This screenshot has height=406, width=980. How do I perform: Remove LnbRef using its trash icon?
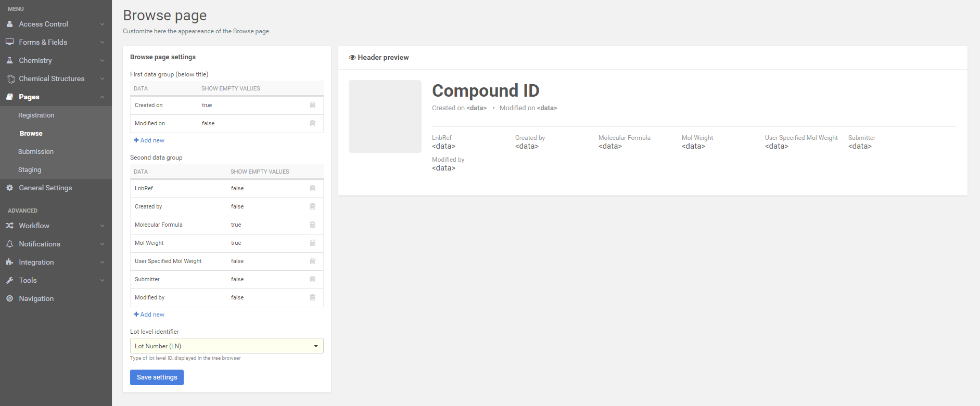coord(312,188)
